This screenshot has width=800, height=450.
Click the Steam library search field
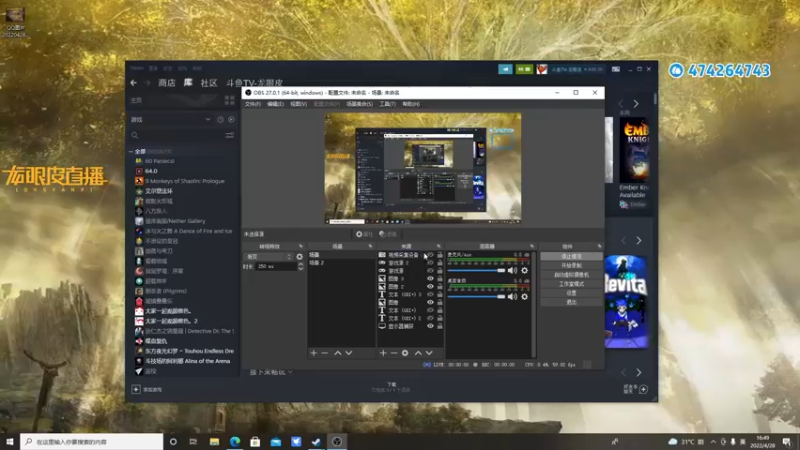[x=176, y=135]
